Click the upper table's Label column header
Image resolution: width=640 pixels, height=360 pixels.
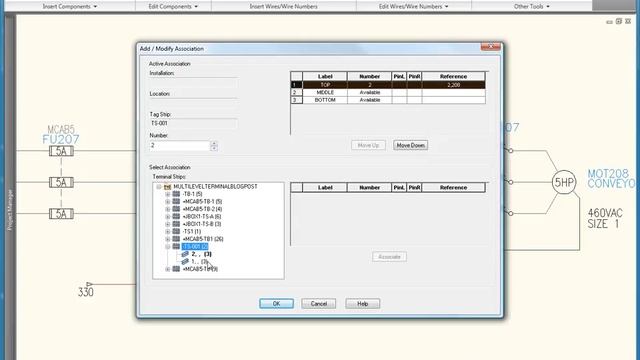(x=325, y=76)
